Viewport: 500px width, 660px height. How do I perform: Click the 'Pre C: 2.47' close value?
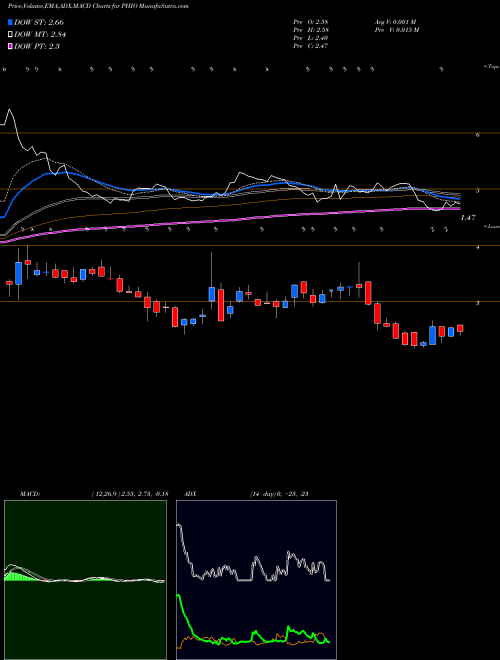tap(311, 46)
